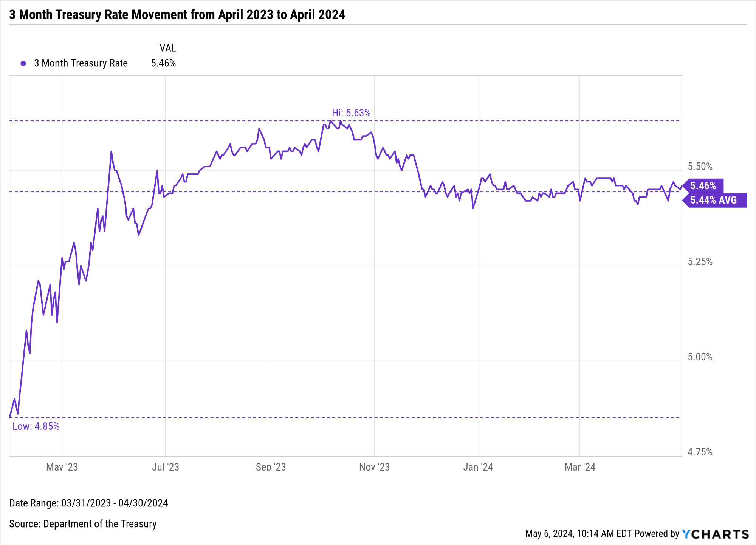This screenshot has height=545, width=756.
Task: Click the VAL column header
Action: coord(167,48)
